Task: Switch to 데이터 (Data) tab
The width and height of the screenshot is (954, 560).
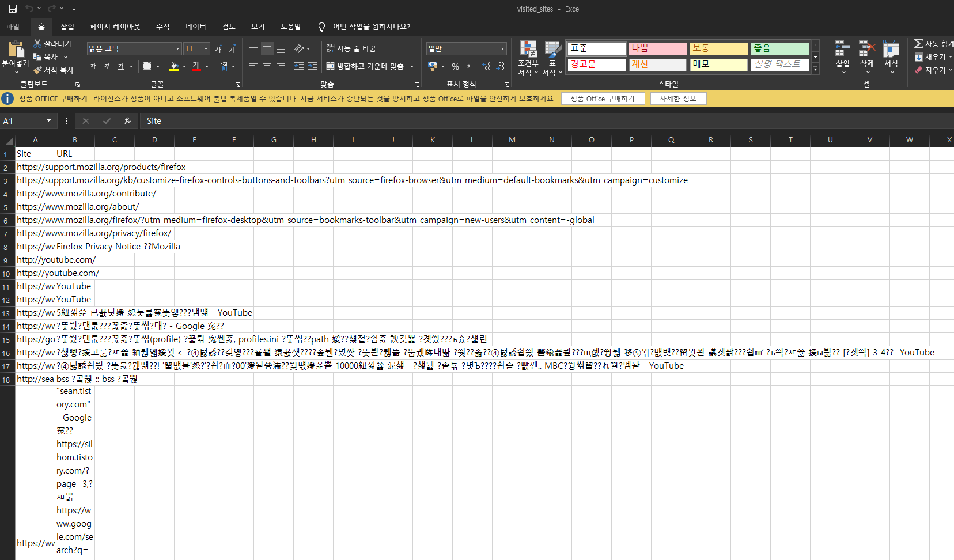Action: [196, 27]
